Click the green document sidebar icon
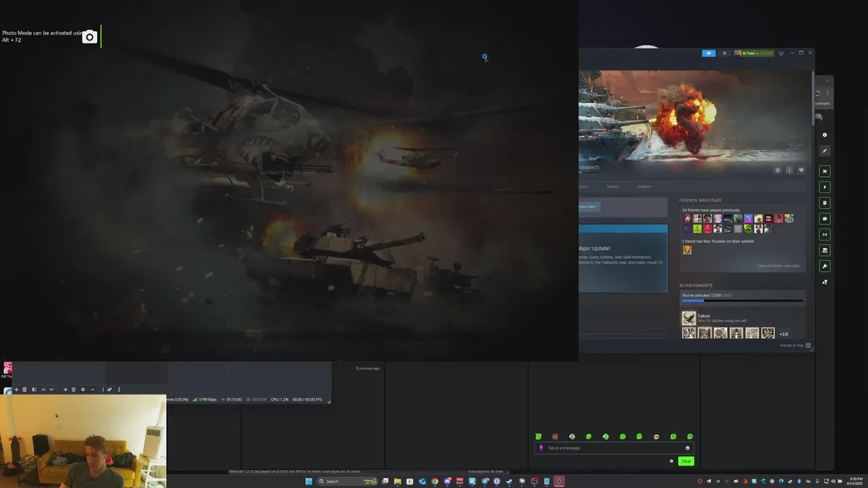Image resolution: width=868 pixels, height=488 pixels. click(825, 203)
